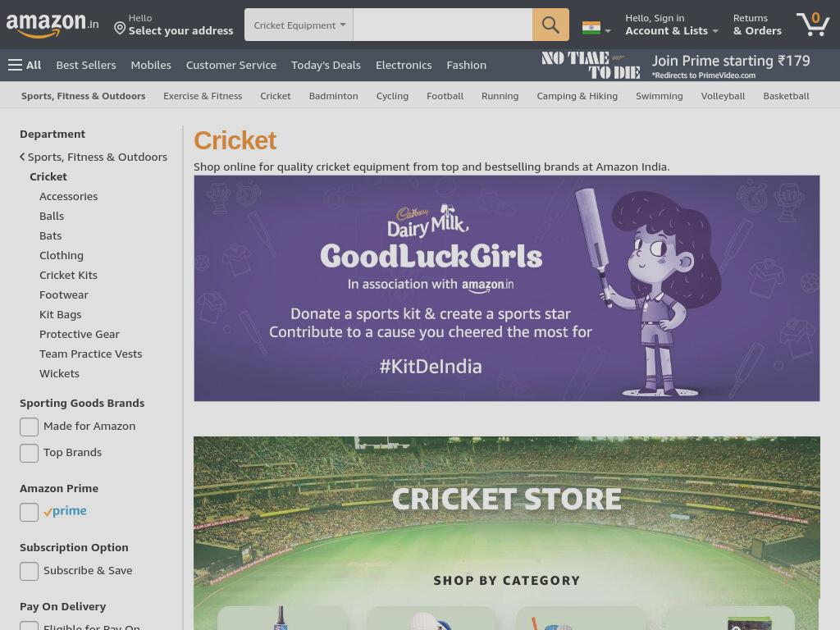This screenshot has height=630, width=840.
Task: Go to Mobiles in the nav bar
Action: pos(151,65)
